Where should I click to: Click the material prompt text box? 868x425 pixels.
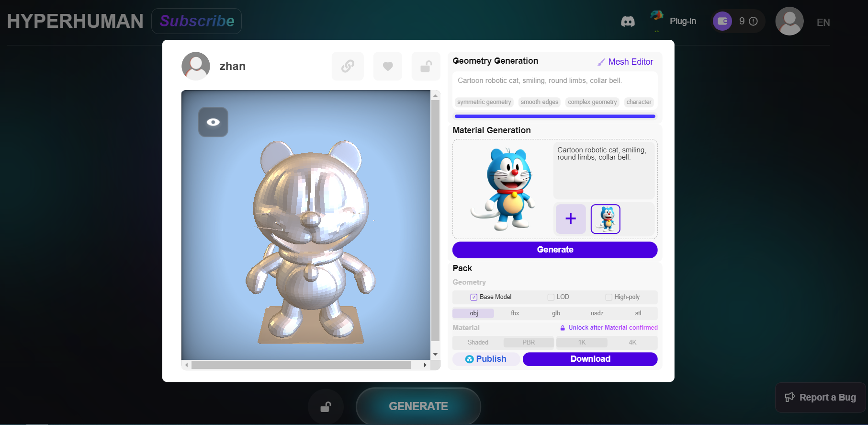(604, 170)
